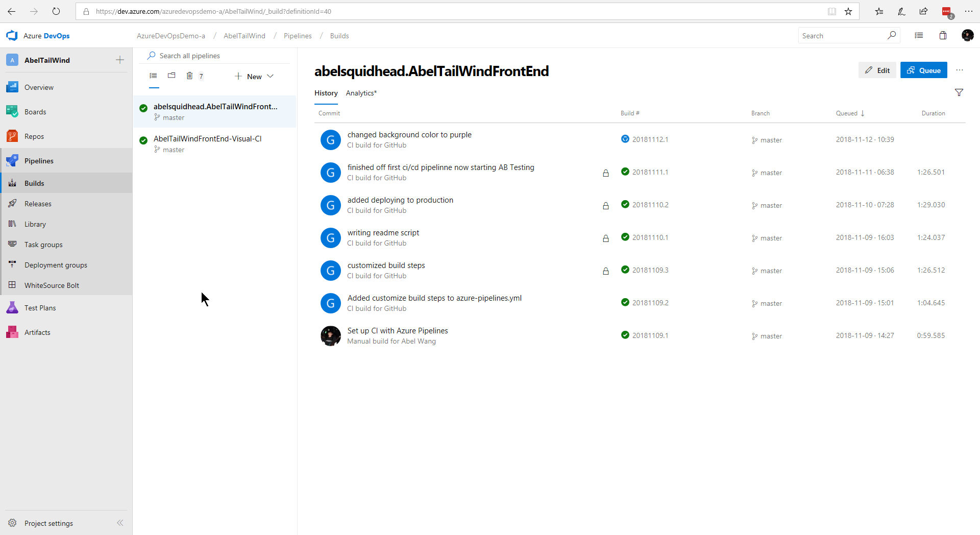Click the browser back arrow
Image resolution: width=980 pixels, height=535 pixels.
click(12, 11)
